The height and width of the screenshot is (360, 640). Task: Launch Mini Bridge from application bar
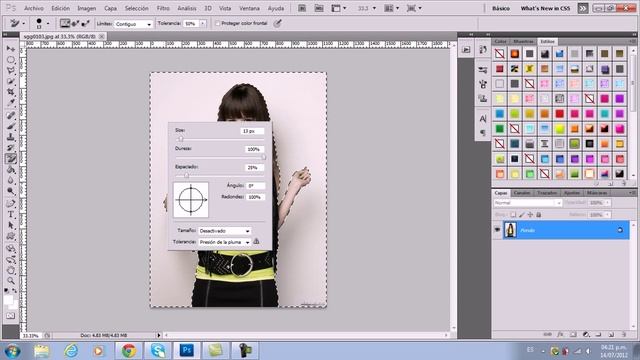(x=319, y=8)
